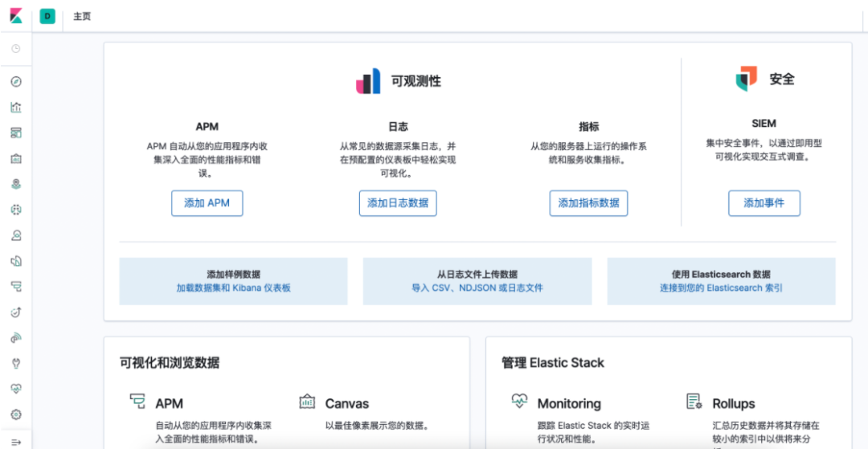This screenshot has height=449, width=868.
Task: Click APM icon under 可视化和浏览数据
Action: pos(137,402)
